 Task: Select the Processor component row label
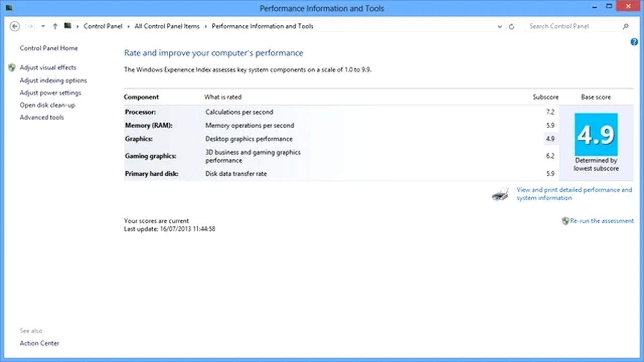(140, 112)
